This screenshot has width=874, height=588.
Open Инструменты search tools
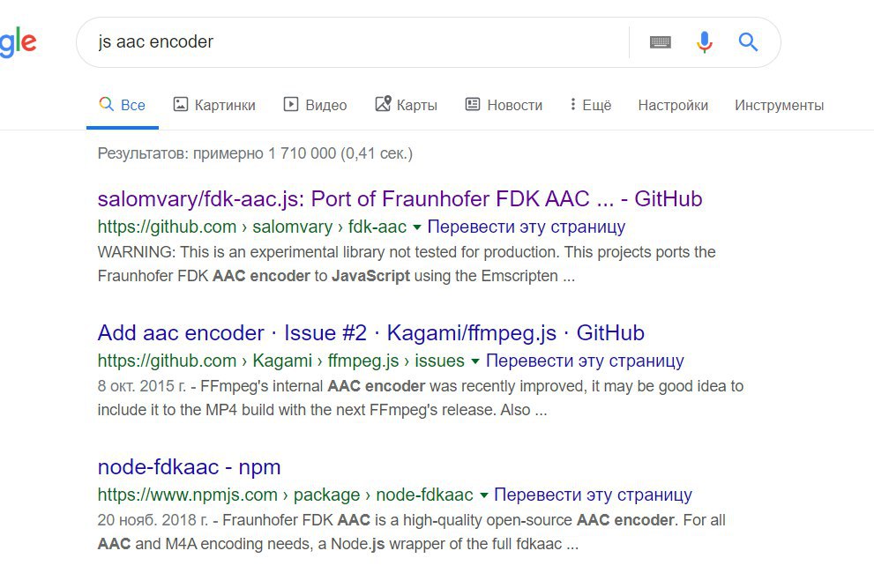tap(779, 105)
